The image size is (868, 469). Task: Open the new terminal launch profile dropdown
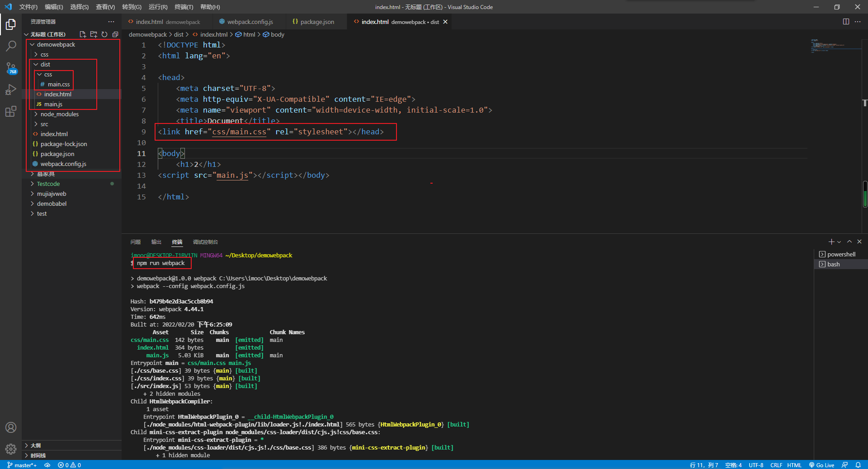click(839, 242)
